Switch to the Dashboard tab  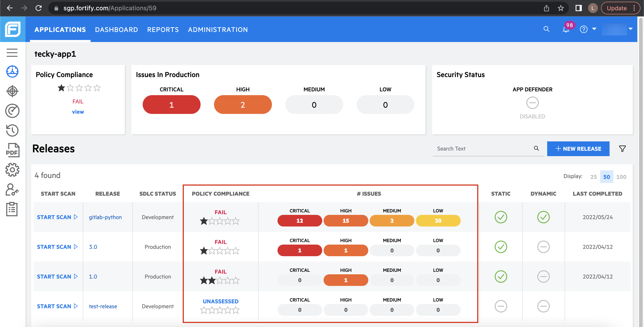click(117, 30)
